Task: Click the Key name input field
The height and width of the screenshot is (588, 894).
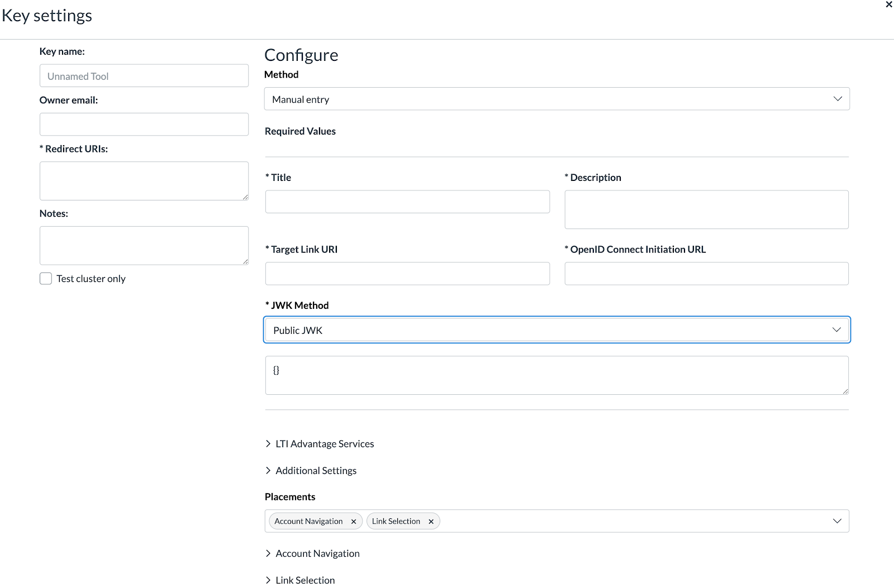Action: [144, 76]
